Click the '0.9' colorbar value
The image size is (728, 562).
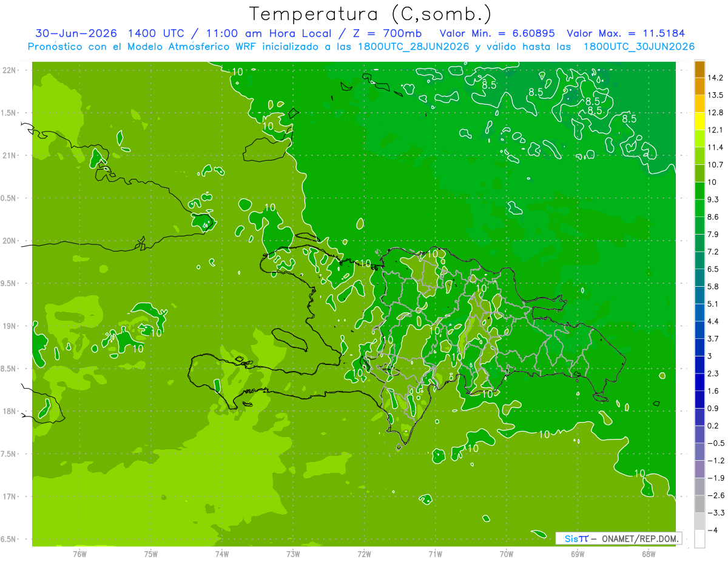(713, 408)
